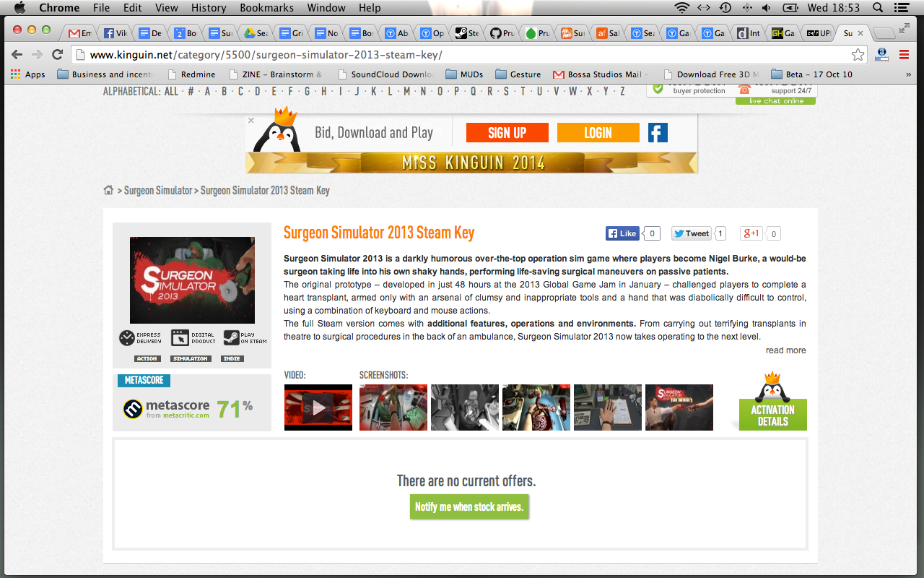Screen dimensions: 924x578
Task: Click the Google +1 share icon
Action: click(x=751, y=233)
